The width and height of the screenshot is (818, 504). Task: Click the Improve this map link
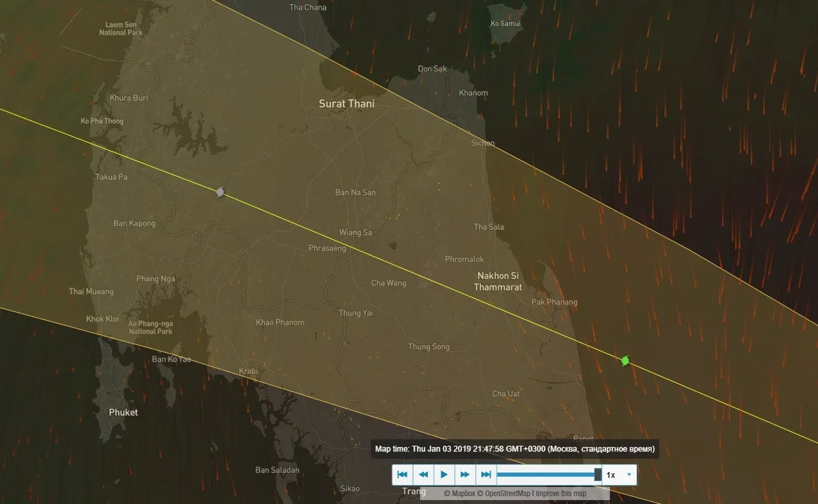[x=561, y=493]
